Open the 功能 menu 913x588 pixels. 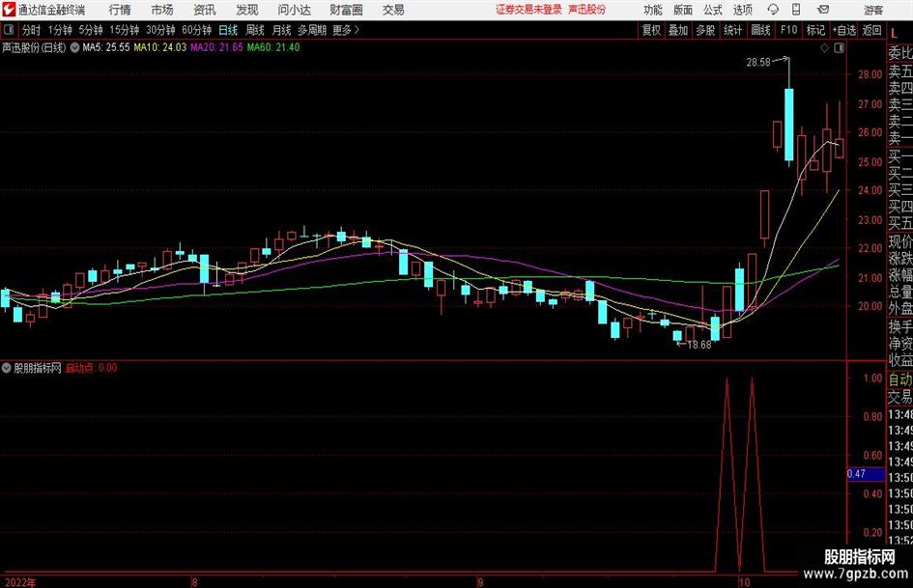[x=653, y=10]
